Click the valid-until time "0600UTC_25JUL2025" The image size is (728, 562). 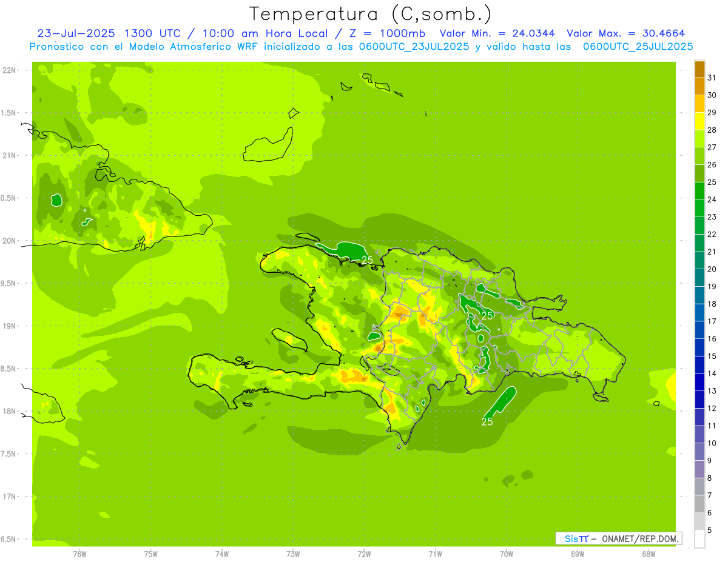tap(638, 47)
